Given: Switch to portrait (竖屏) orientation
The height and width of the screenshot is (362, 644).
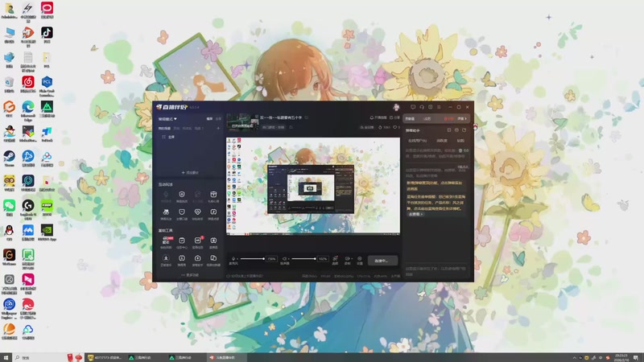Looking at the screenshot, I should (218, 119).
